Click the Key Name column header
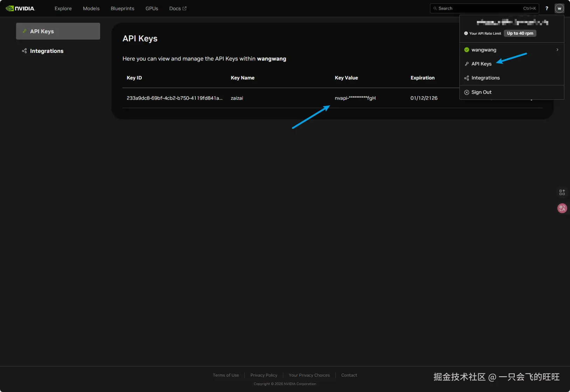Screen dimensions: 570x392 click(x=243, y=78)
